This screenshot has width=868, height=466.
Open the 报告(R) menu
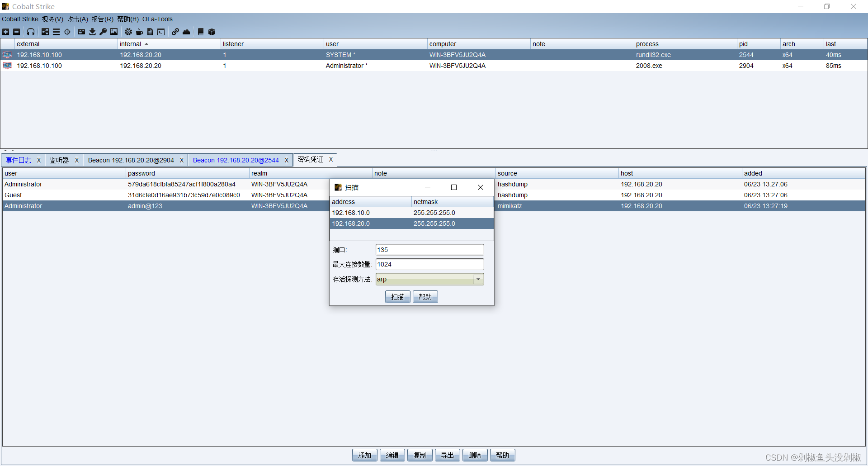point(102,19)
